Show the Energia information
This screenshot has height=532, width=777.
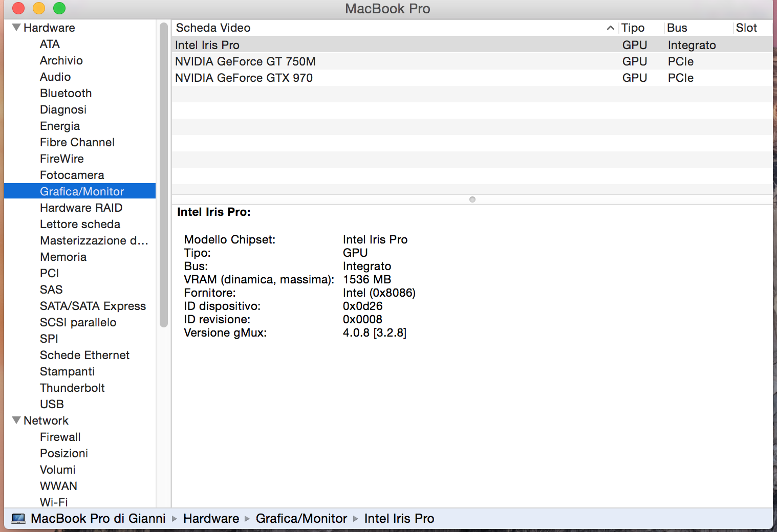coord(60,126)
